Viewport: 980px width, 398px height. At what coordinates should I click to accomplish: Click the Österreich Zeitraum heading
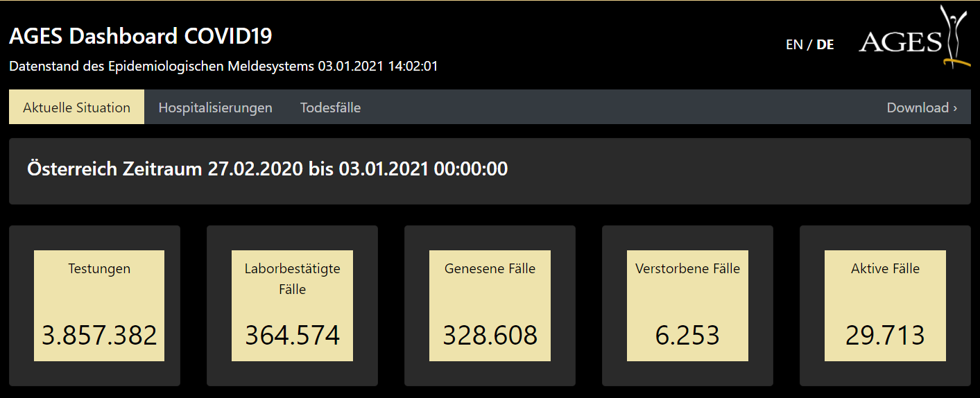[267, 168]
